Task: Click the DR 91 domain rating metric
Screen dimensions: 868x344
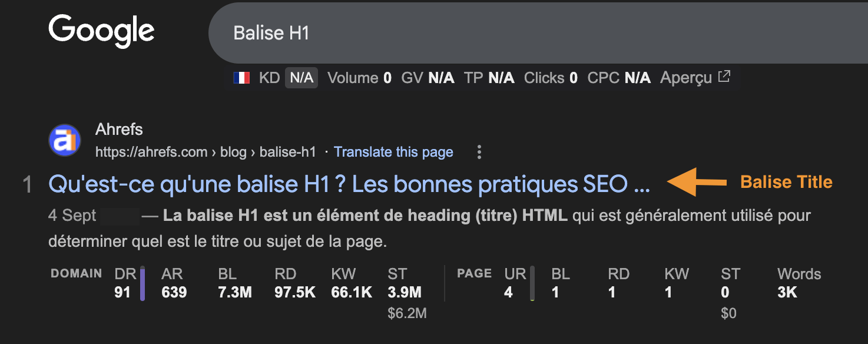Action: click(x=122, y=283)
